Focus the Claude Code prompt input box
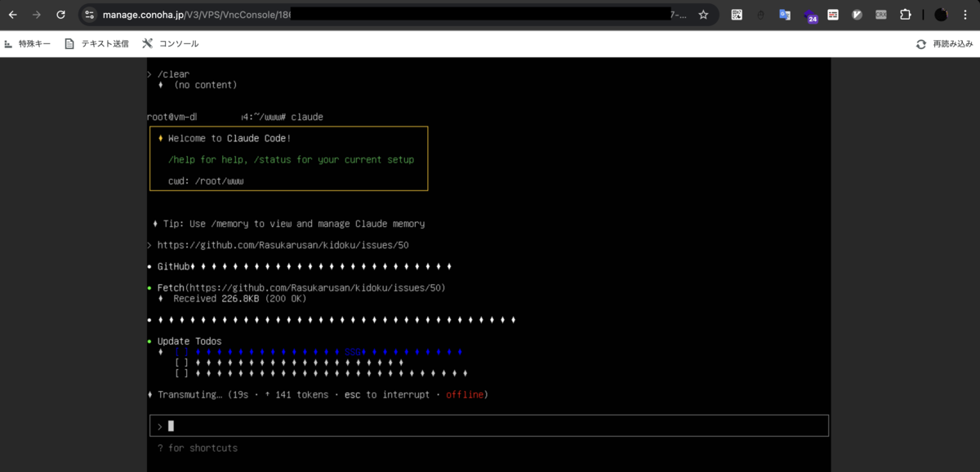 point(489,425)
